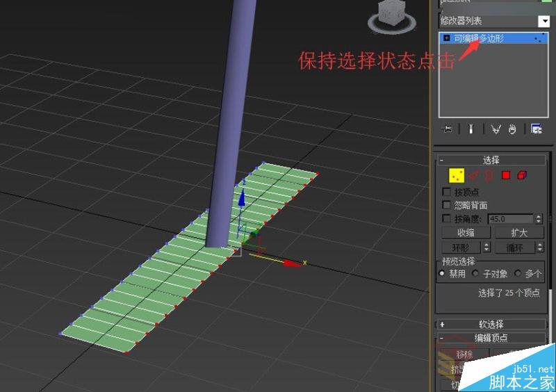Click the red X-axis gizmo arrow
The height and width of the screenshot is (392, 556).
pyautogui.click(x=292, y=263)
